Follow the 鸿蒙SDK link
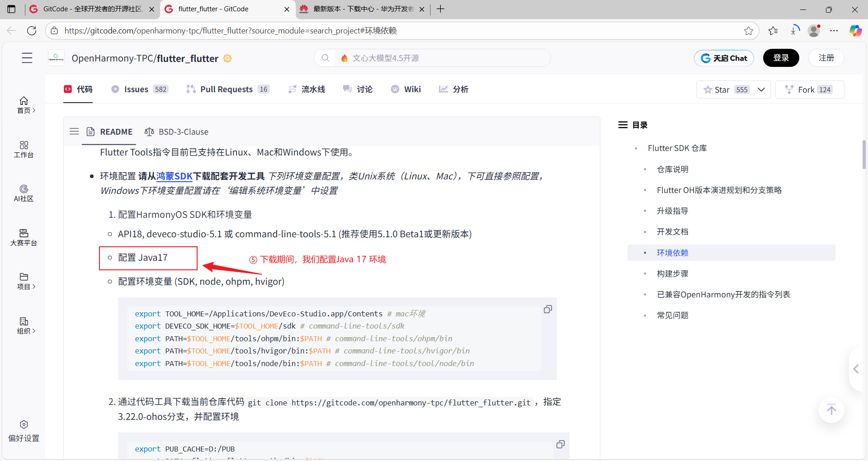Screen dimensions: 868x461 174,176
